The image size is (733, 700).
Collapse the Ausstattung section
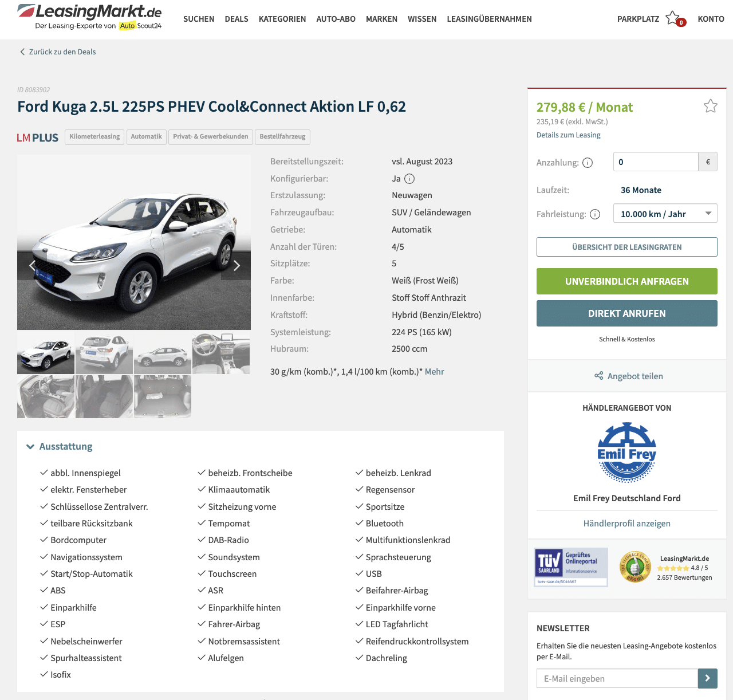coord(60,446)
